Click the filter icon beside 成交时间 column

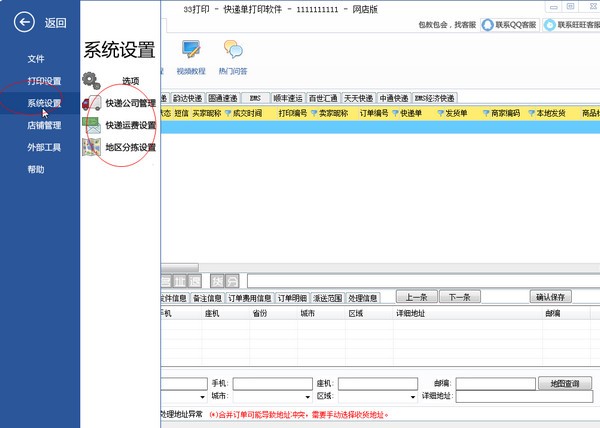click(x=228, y=113)
